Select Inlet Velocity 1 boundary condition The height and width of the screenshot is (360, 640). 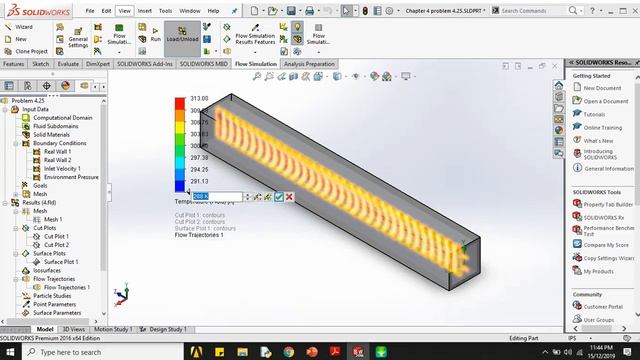(x=62, y=169)
